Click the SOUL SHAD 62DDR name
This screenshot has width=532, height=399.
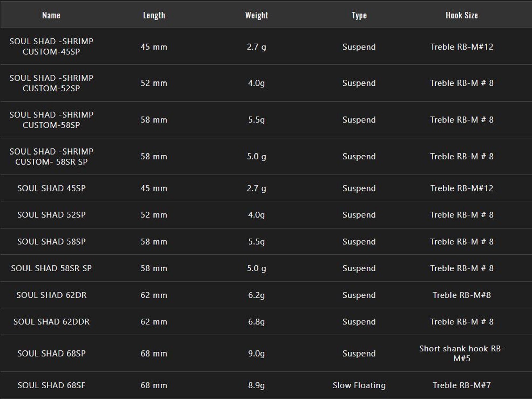(51, 322)
